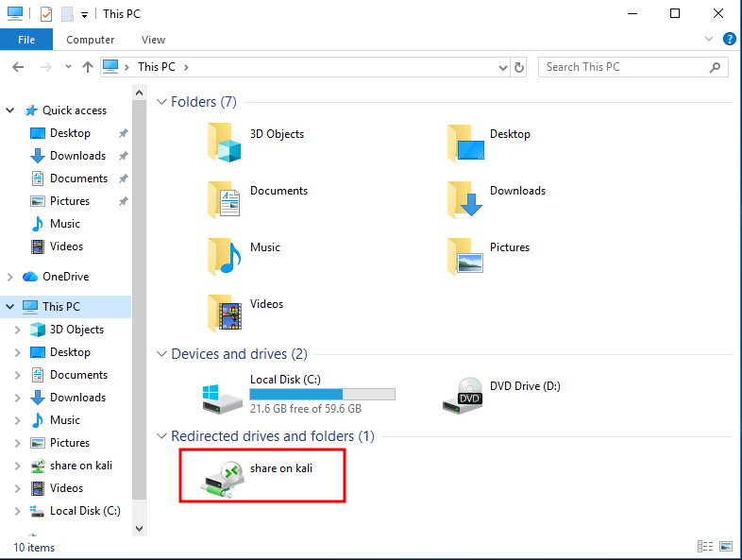Select Music under Quick access

pyautogui.click(x=65, y=224)
